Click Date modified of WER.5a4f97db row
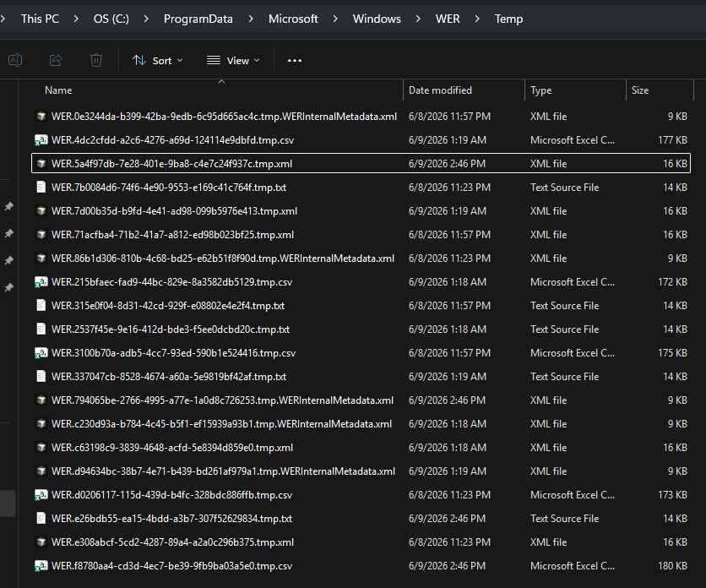The height and width of the screenshot is (588, 706). (x=447, y=164)
